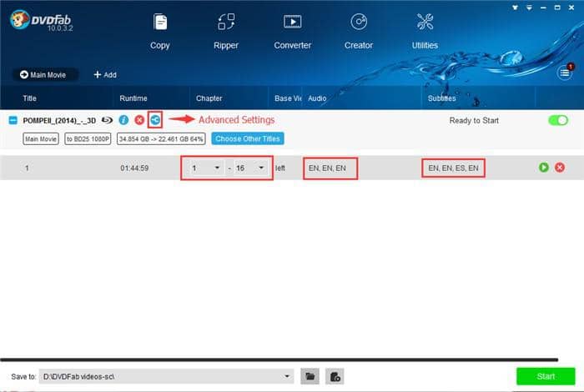Open the Utilities module
Viewport: 584px width, 392px height.
pyautogui.click(x=425, y=32)
